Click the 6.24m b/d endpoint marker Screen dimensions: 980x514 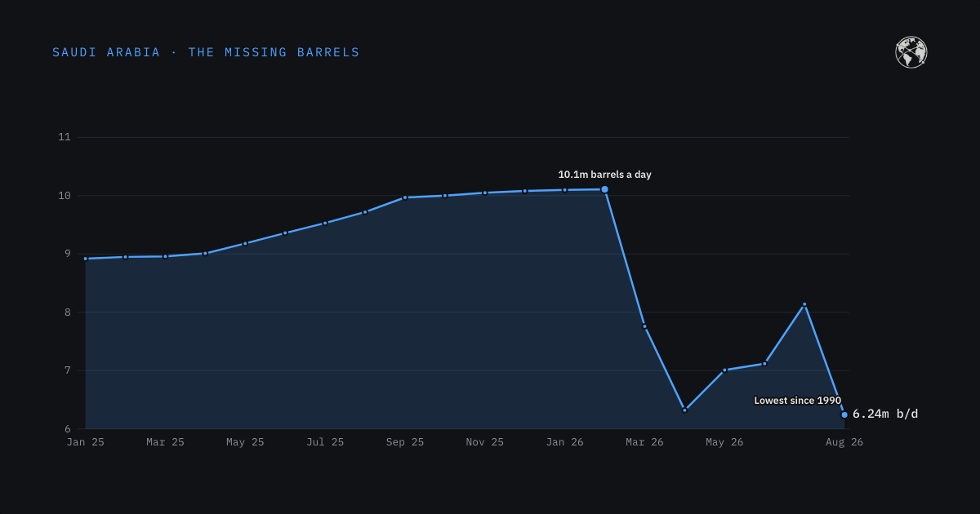(844, 414)
